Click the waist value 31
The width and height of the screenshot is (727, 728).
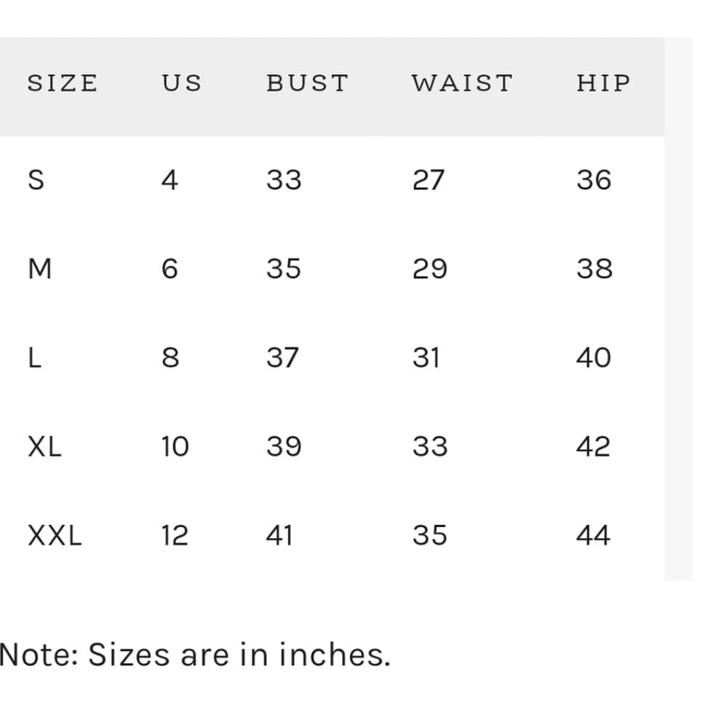(x=426, y=358)
